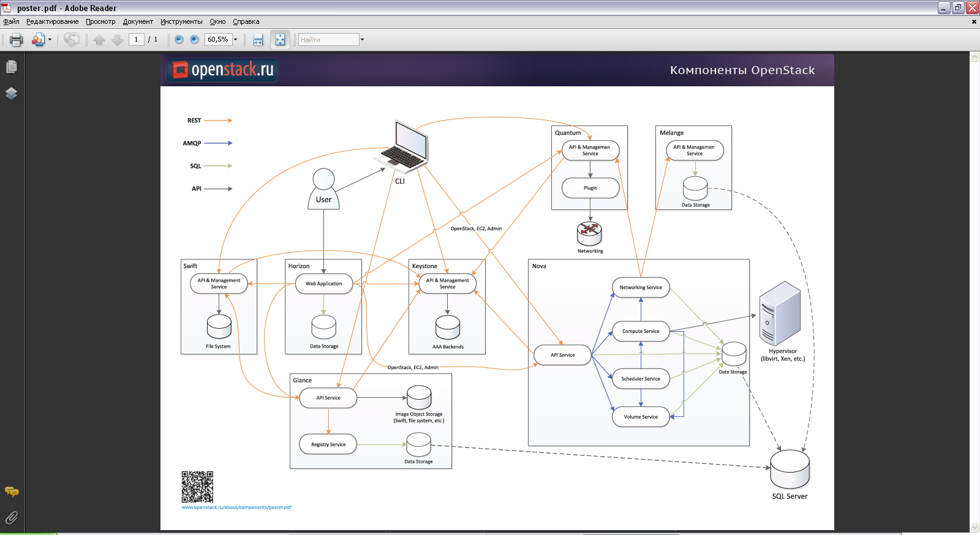Screen dimensions: 980x535
Task: Click the Networking Service node in Nova
Action: (641, 287)
